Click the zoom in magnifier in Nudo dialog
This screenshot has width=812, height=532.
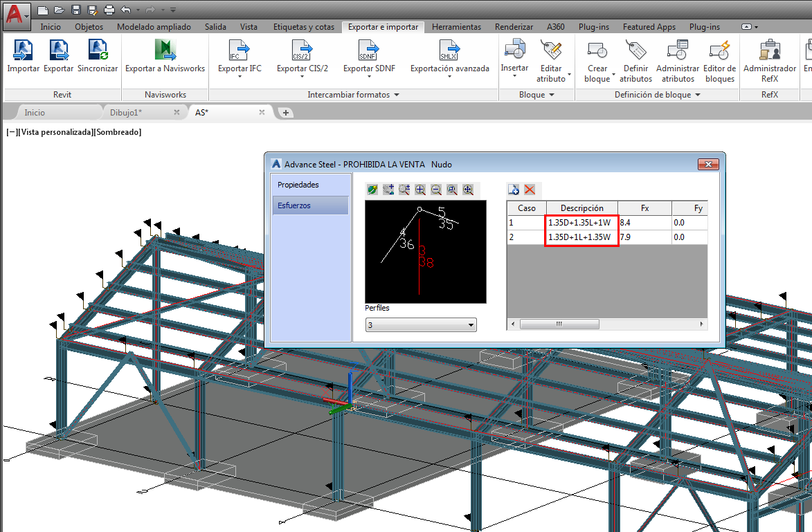tap(420, 190)
